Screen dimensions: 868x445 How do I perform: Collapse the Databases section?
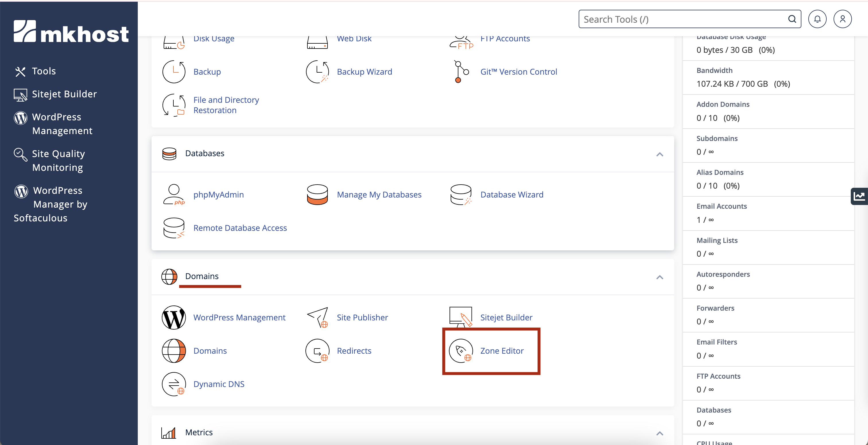point(659,154)
